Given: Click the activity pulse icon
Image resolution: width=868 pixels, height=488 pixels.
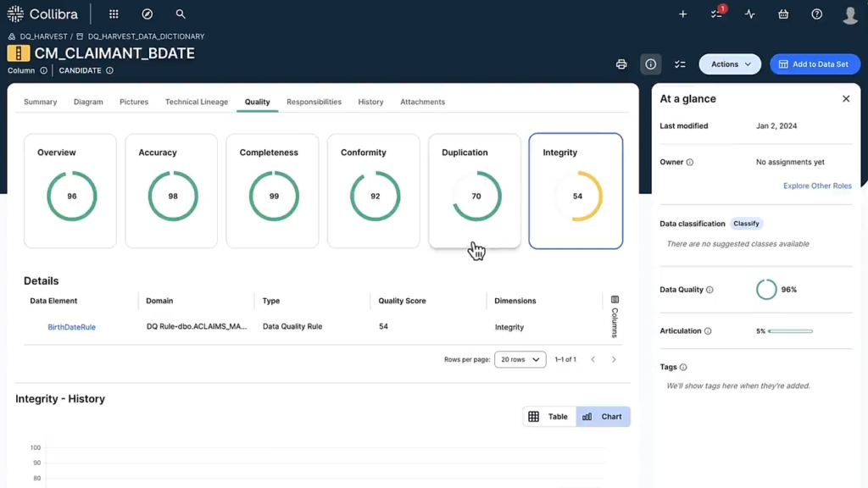Looking at the screenshot, I should [x=750, y=14].
